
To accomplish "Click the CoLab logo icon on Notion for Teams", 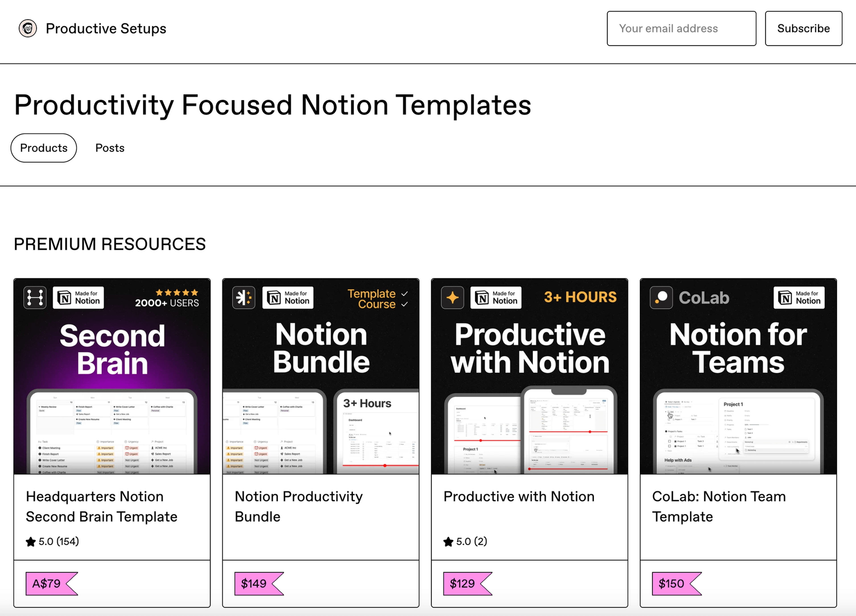I will (x=661, y=298).
